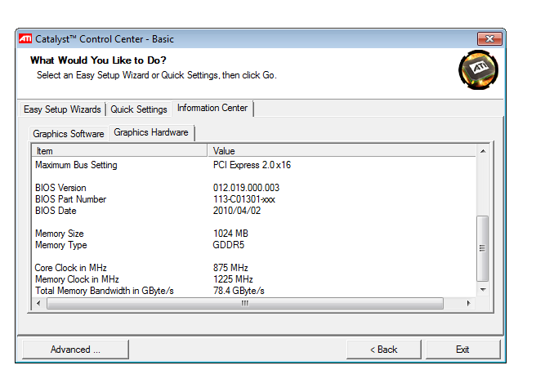Open the Advanced view
The width and height of the screenshot is (536, 392).
point(75,350)
